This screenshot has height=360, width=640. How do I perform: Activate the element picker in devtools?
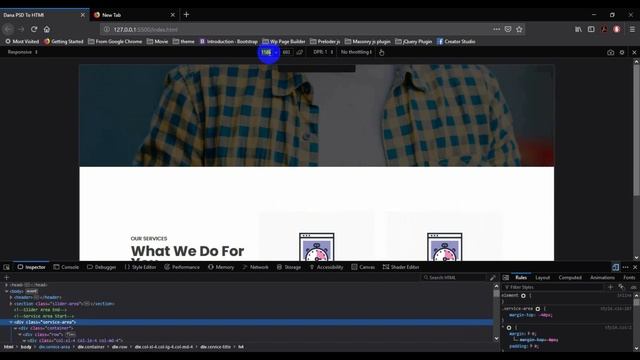coord(7,267)
